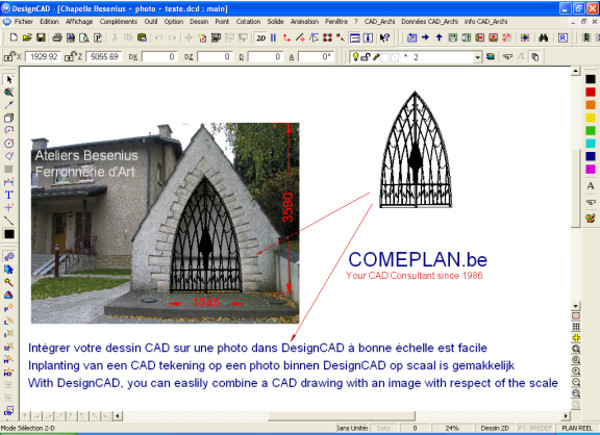This screenshot has width=600, height=435.
Task: Open the CAD_Archi menu
Action: [379, 21]
